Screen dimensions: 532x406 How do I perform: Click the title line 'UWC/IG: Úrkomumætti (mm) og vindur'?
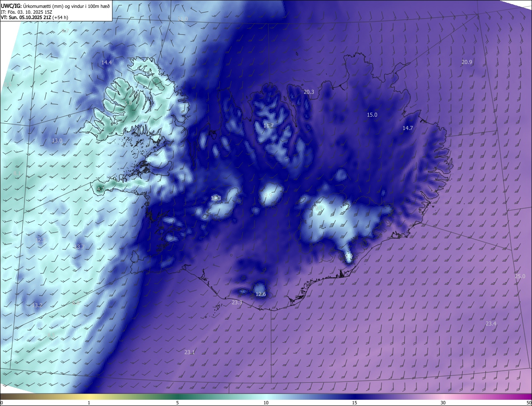coord(55,5)
